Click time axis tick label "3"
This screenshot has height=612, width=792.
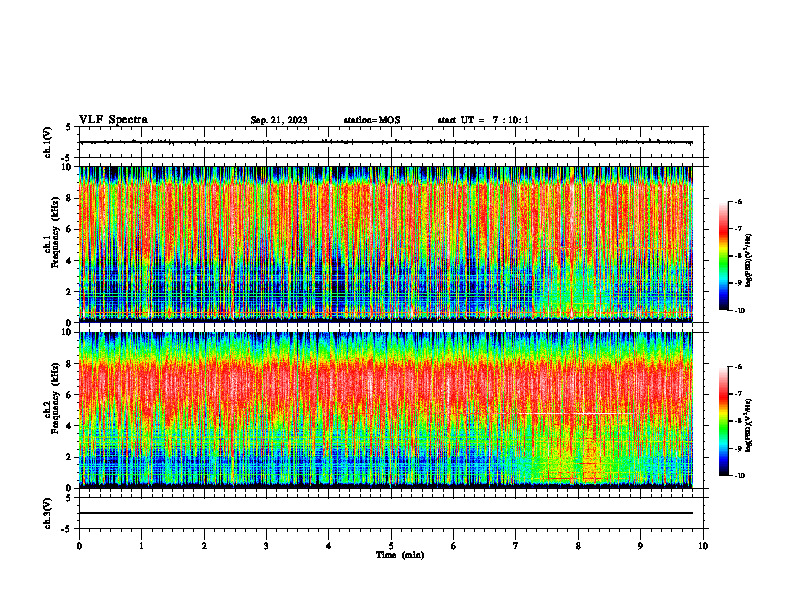(266, 546)
